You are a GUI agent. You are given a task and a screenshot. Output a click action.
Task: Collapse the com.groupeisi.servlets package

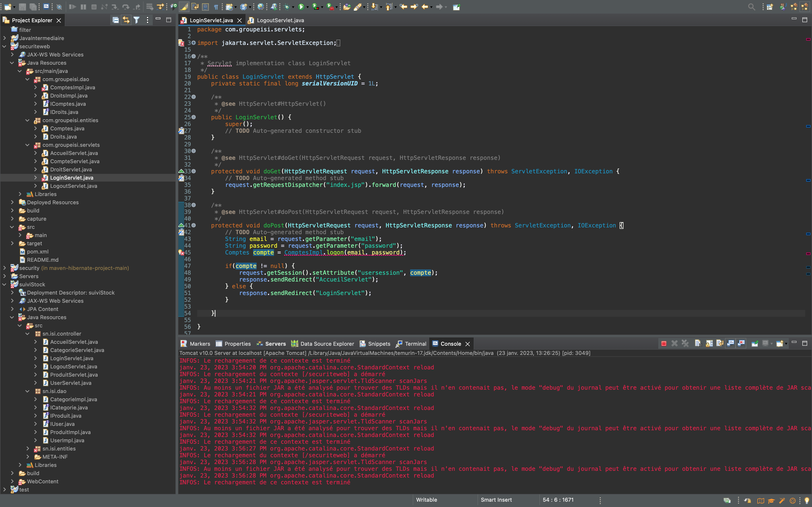click(28, 145)
